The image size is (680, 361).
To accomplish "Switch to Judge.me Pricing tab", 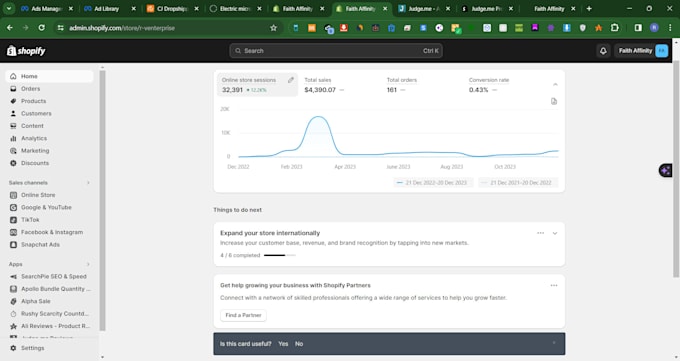I will pos(487,9).
